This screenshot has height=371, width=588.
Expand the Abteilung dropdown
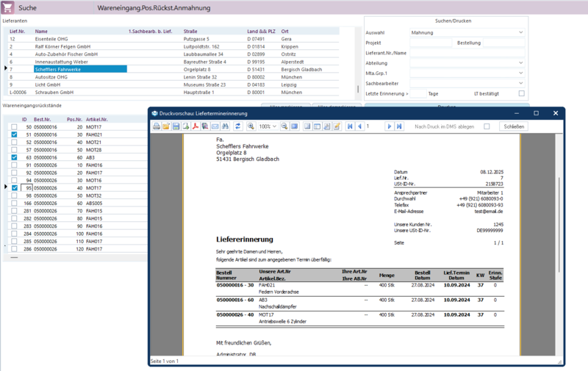click(520, 63)
